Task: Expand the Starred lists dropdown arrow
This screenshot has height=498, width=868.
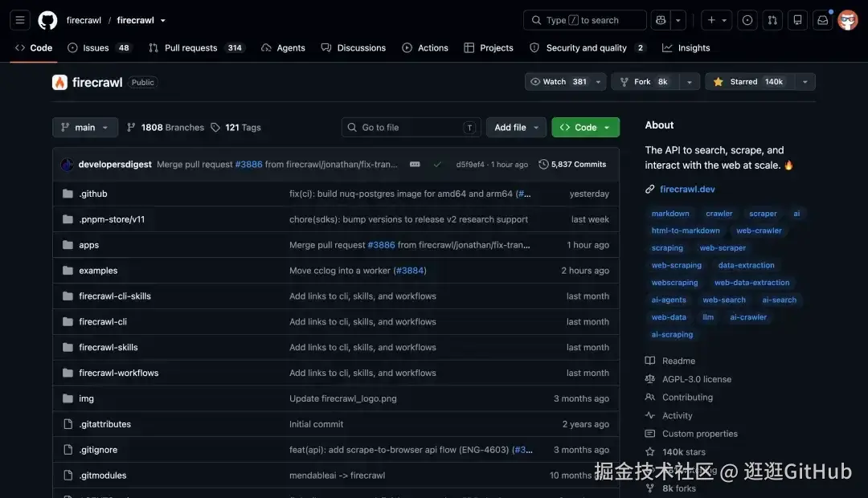Action: (x=805, y=82)
